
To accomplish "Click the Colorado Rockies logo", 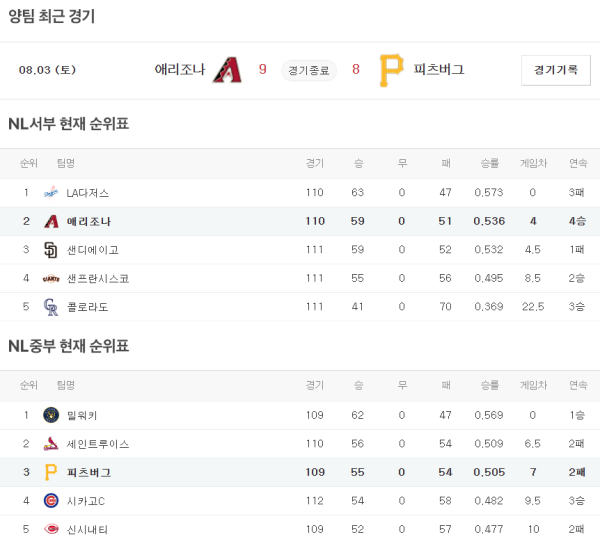I will point(51,307).
